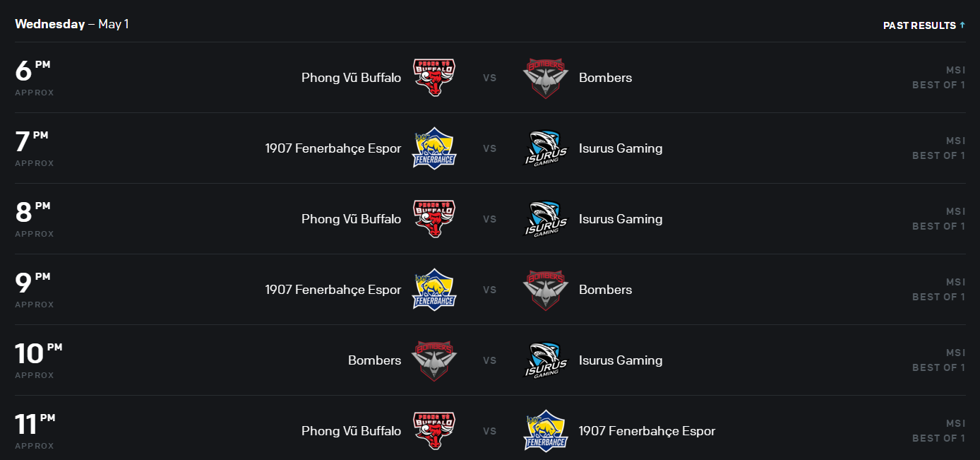Open 1907 Fenerbahçe Espor name in 11 PM match
The height and width of the screenshot is (460, 980).
coord(647,431)
